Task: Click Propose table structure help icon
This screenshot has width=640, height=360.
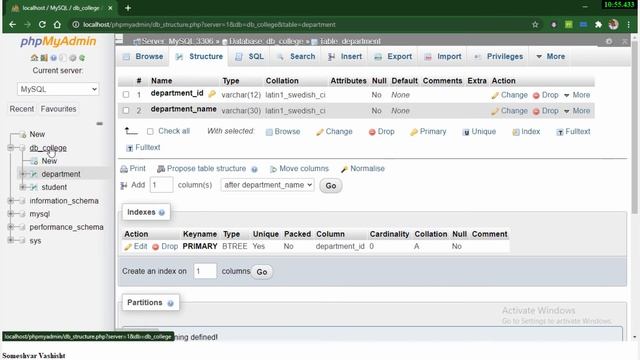Action: (x=254, y=169)
